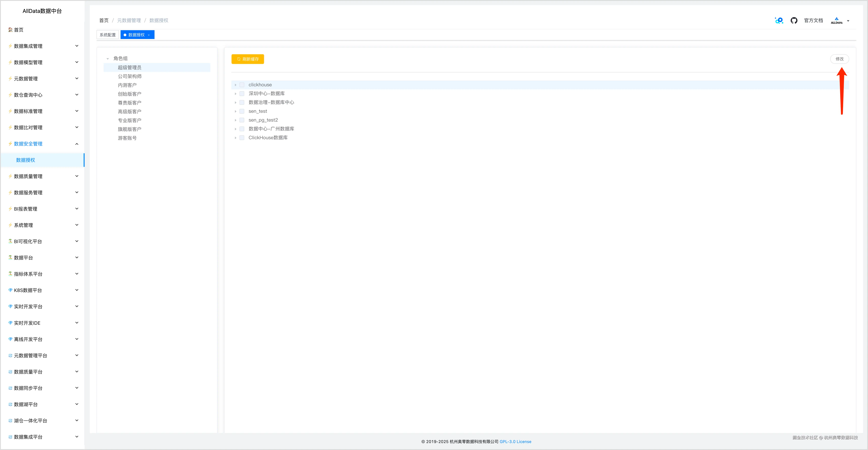Viewport: 868px width, 450px height.
Task: Click the diamond icon beside 实时开发IDE
Action: [x=11, y=323]
